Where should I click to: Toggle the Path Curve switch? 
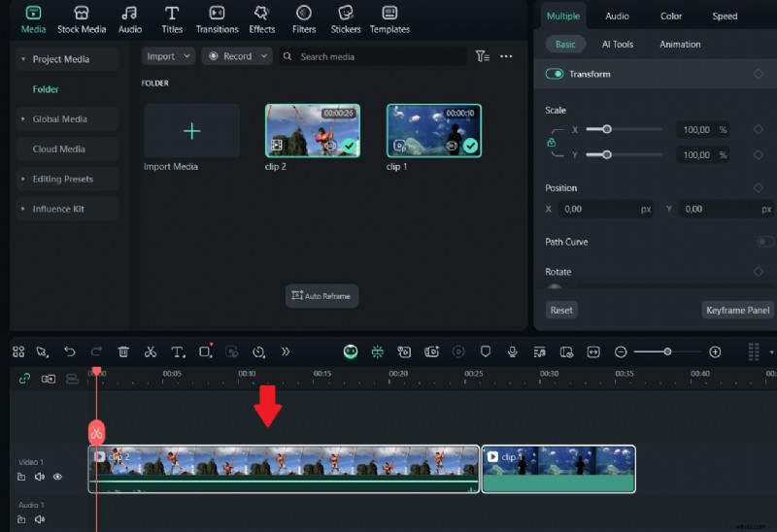(x=765, y=242)
